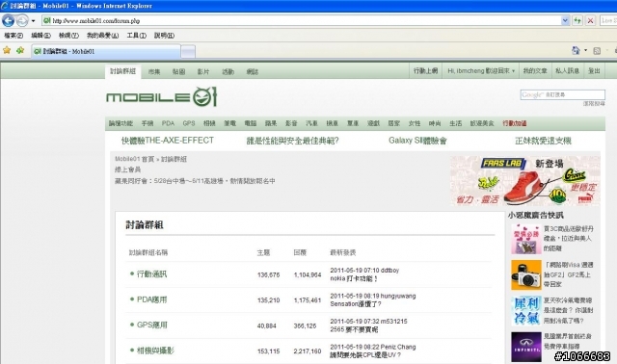The image size is (617, 364).
Task: Click the 汽車 category in the green bar
Action: point(311,123)
